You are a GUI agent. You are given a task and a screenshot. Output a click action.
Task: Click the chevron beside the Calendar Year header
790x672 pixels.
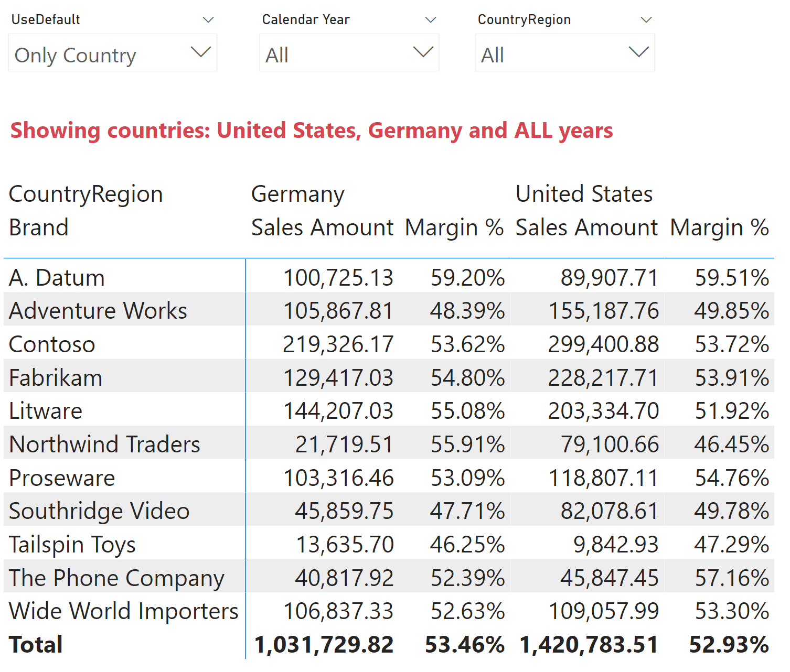click(430, 19)
